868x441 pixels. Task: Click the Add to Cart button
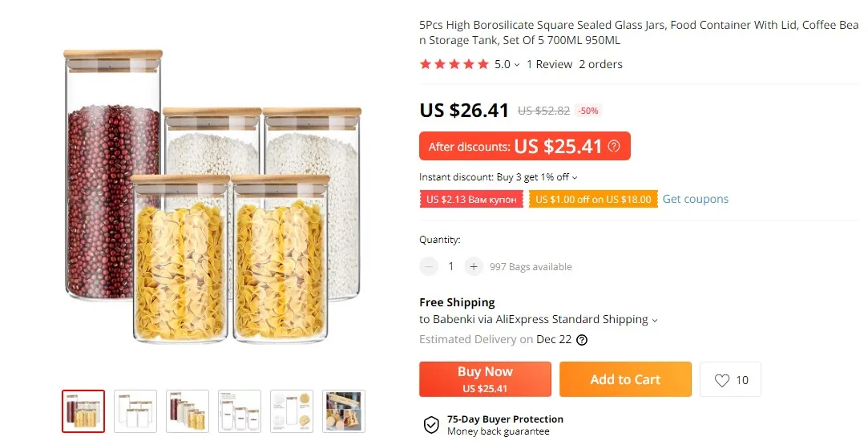[x=625, y=379]
